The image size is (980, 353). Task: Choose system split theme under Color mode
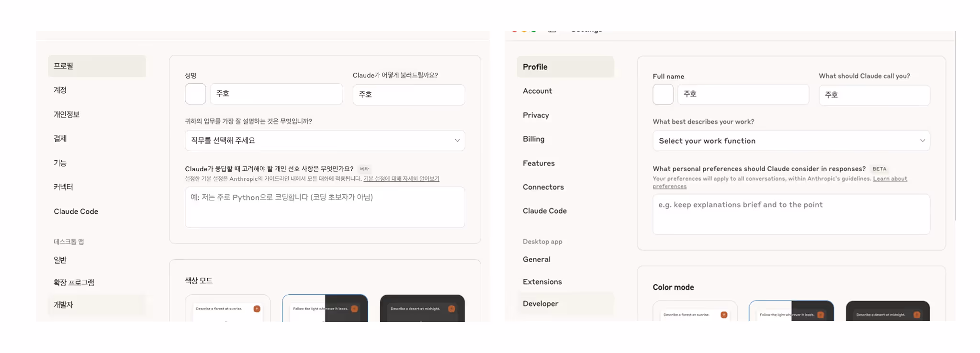(791, 311)
